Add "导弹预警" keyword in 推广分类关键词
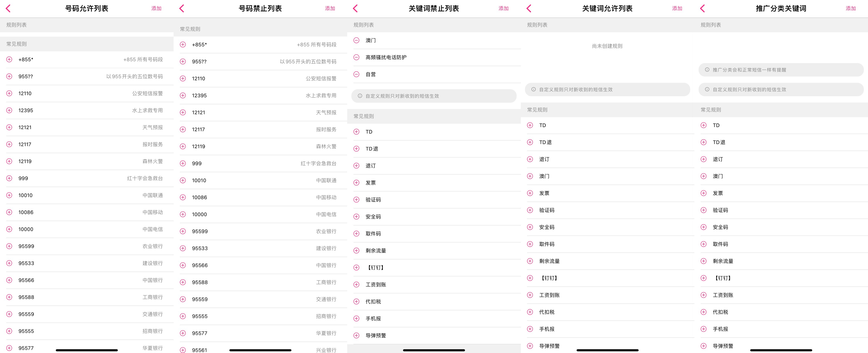 pyautogui.click(x=704, y=346)
